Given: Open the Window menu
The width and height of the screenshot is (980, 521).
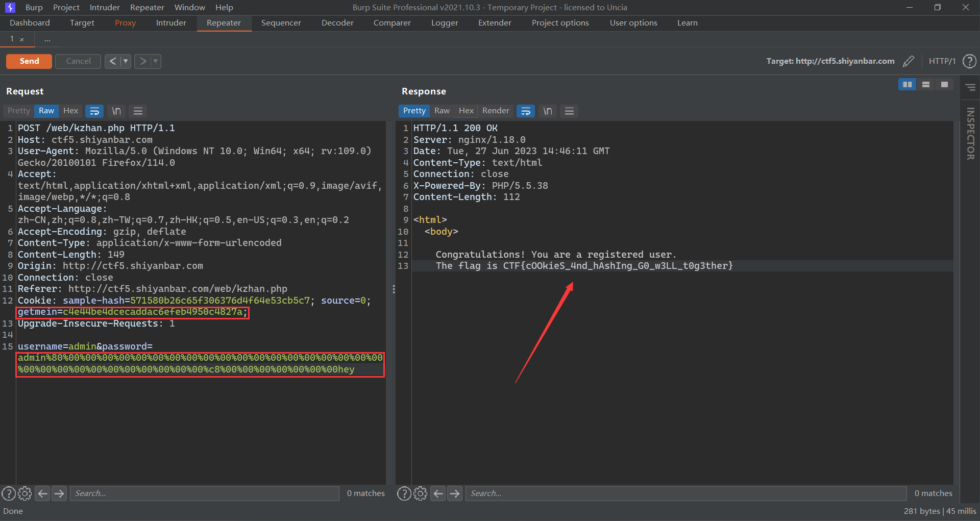Looking at the screenshot, I should [189, 7].
